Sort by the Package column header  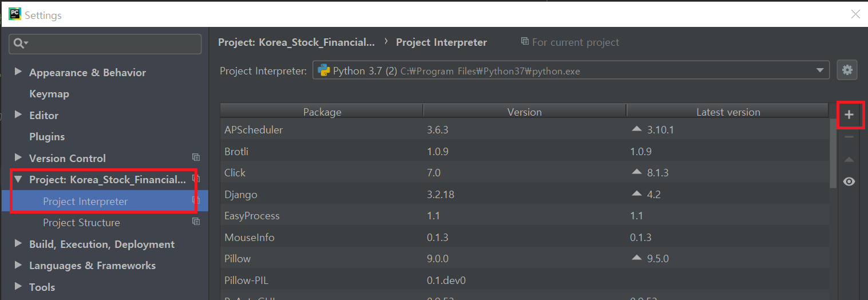click(x=322, y=112)
